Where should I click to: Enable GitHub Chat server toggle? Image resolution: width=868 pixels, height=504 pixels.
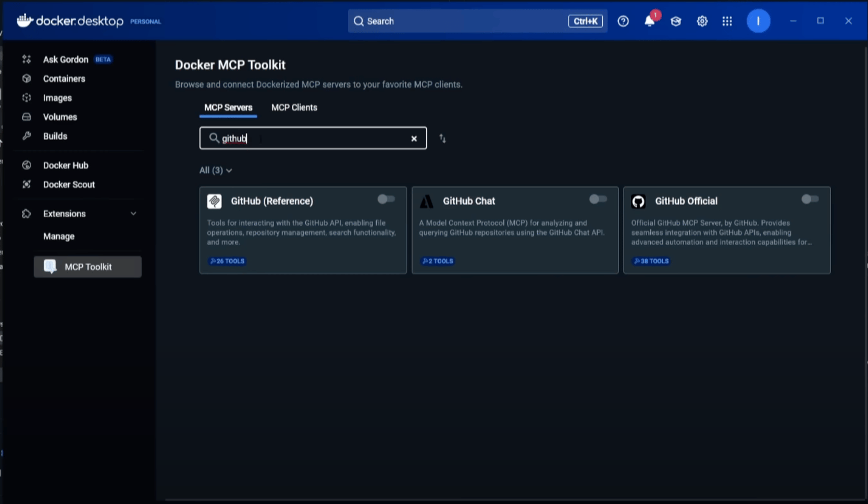point(598,199)
